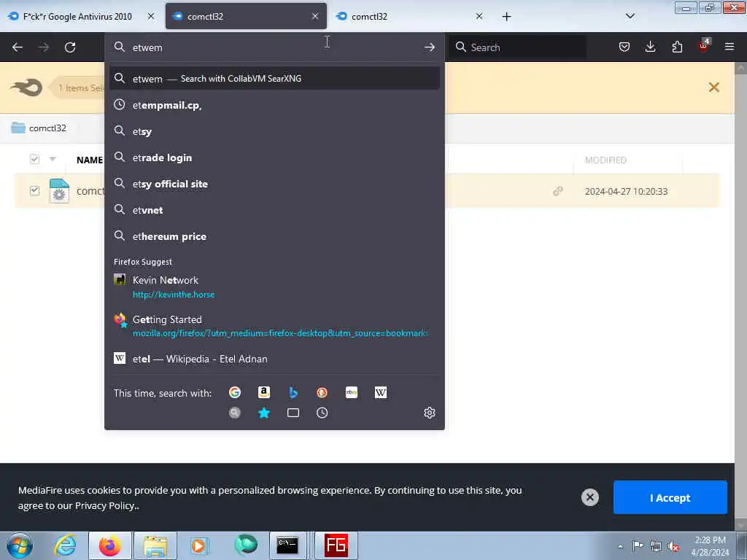
Task: Open the Windows Start button
Action: pyautogui.click(x=20, y=545)
